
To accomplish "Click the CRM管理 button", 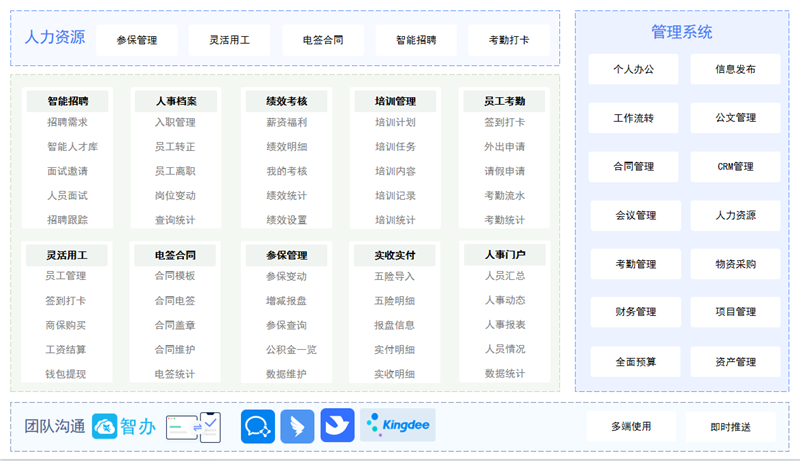I will click(x=735, y=167).
